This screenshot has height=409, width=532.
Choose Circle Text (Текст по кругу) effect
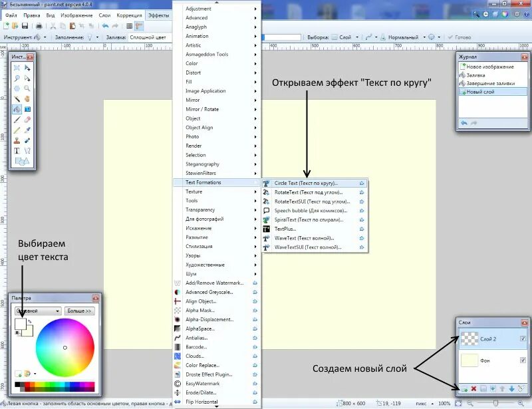point(315,183)
